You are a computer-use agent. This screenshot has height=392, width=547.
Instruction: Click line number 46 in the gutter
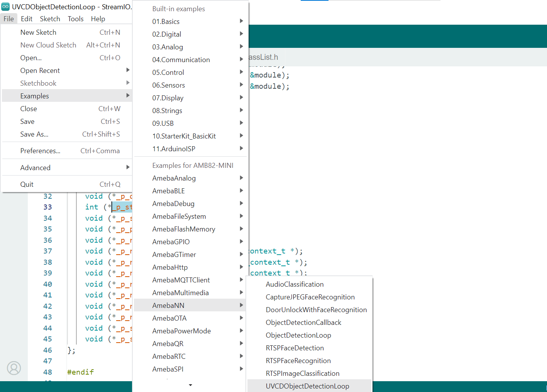[x=47, y=350]
